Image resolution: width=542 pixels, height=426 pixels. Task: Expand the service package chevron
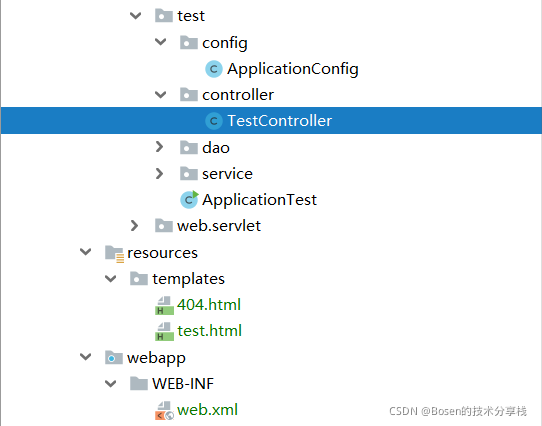[159, 173]
